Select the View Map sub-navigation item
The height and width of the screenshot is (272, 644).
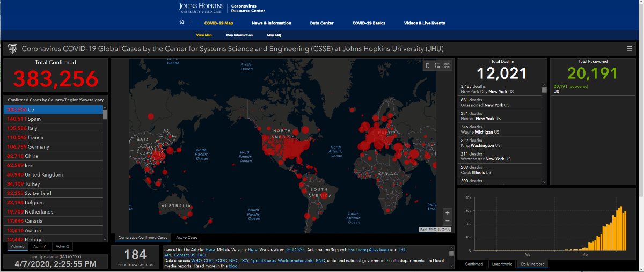tap(204, 35)
